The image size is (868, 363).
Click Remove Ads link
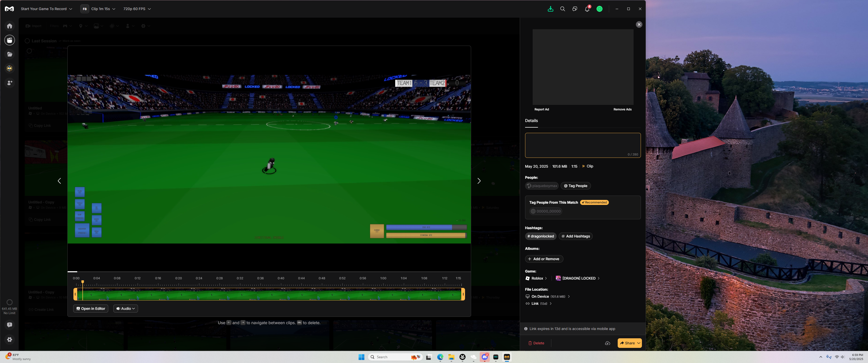[x=622, y=109]
